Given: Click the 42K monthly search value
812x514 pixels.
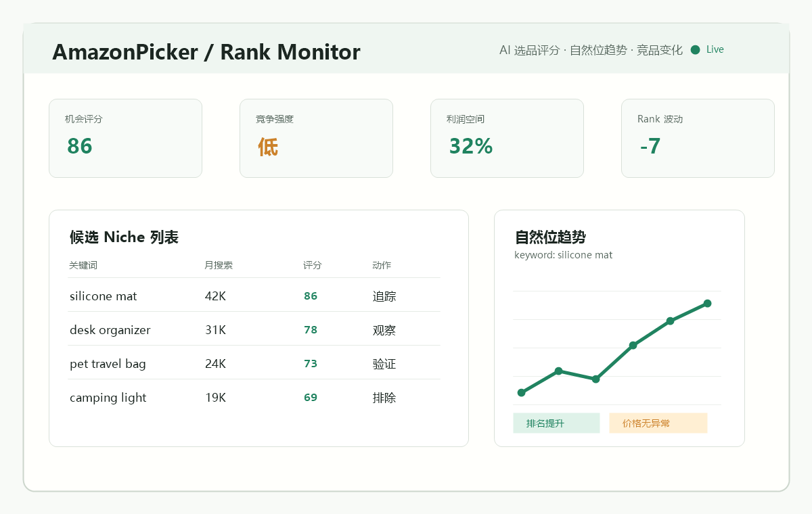Looking at the screenshot, I should pos(216,296).
